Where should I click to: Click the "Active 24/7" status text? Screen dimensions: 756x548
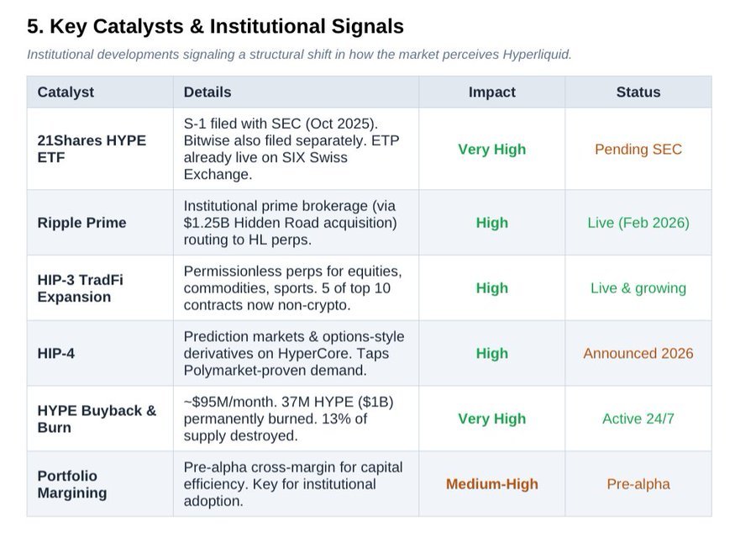click(x=638, y=419)
